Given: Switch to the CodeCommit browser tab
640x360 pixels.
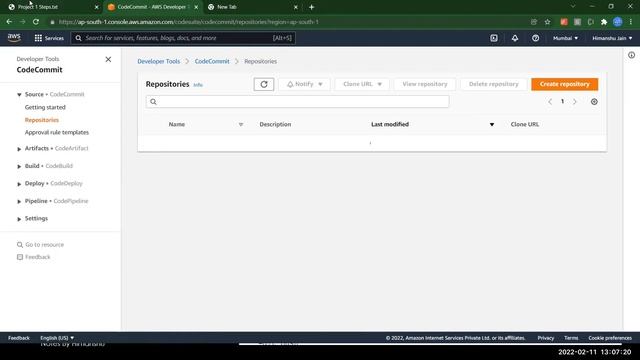Looking at the screenshot, I should 153,7.
